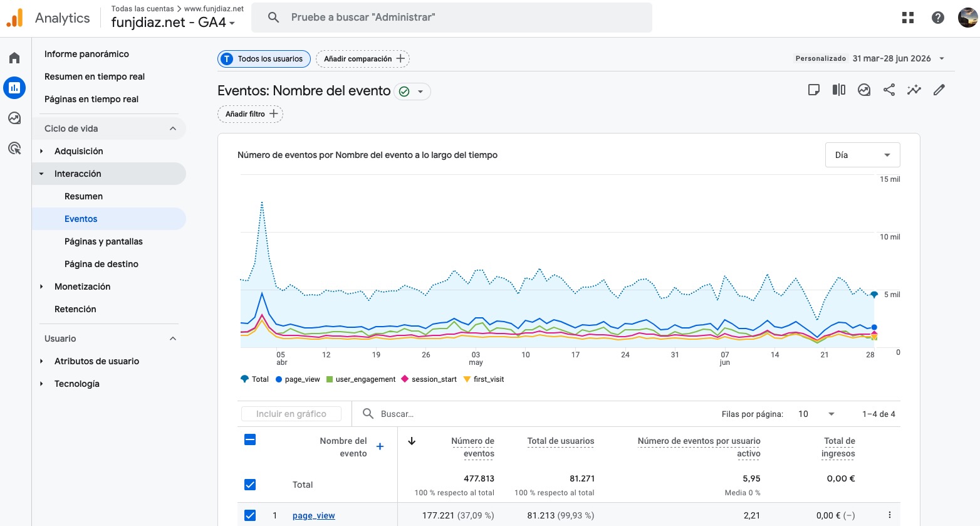Click the search icon in top bar
980x526 pixels.
pyautogui.click(x=273, y=18)
